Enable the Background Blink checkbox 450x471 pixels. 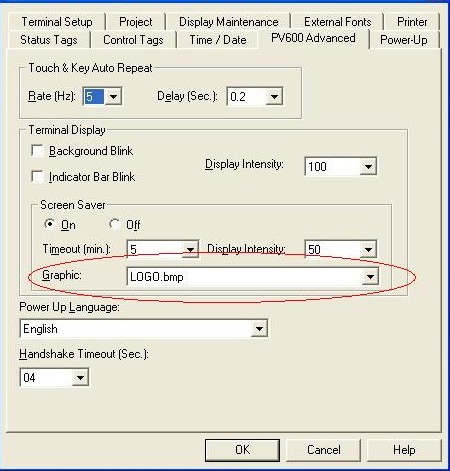point(37,151)
